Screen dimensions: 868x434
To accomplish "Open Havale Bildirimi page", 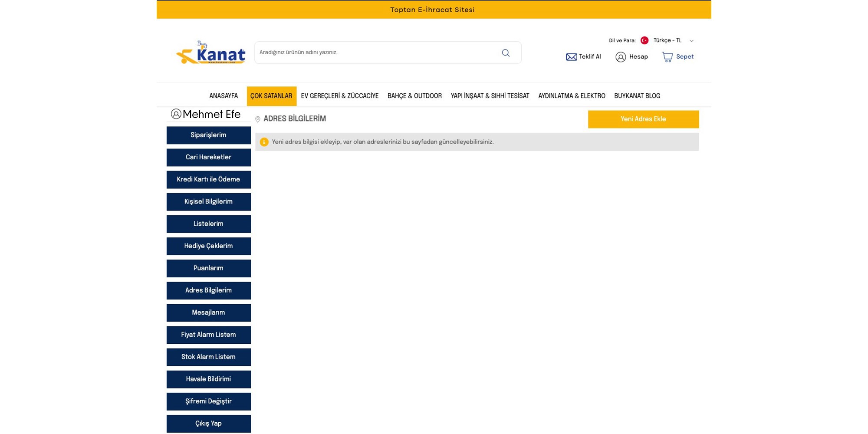I will click(208, 379).
